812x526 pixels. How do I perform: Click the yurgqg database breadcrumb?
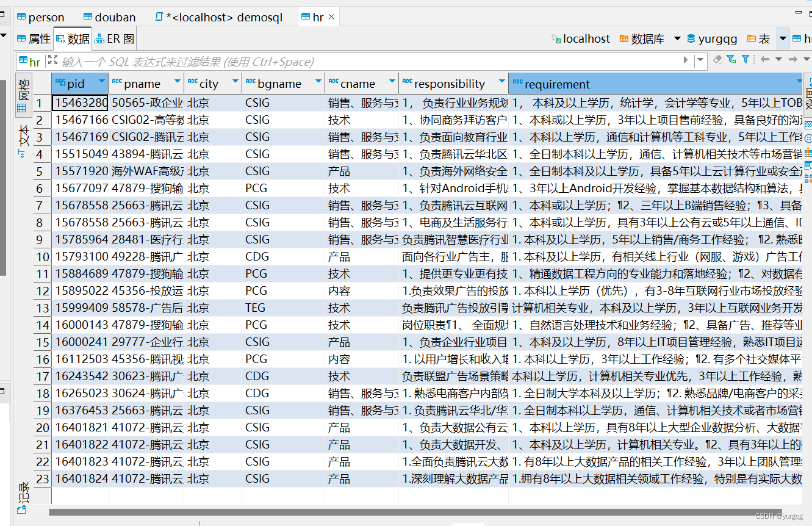[711, 39]
